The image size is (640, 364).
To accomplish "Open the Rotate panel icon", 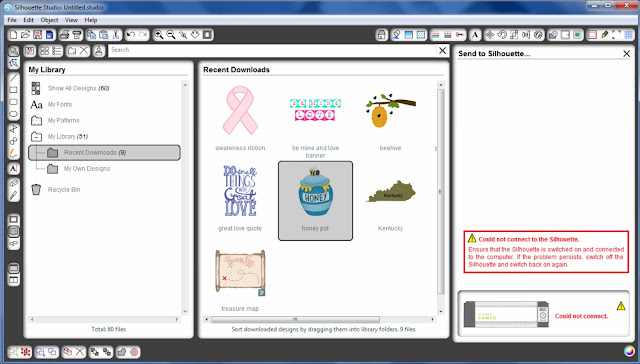I will [502, 35].
